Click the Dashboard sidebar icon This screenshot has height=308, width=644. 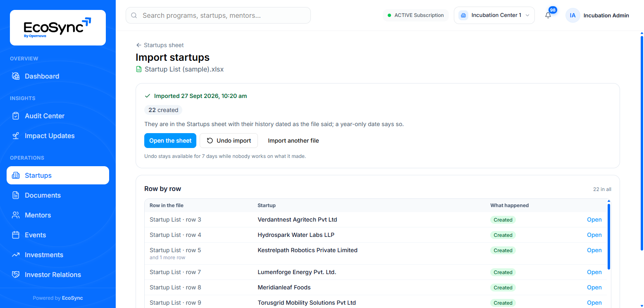point(16,76)
